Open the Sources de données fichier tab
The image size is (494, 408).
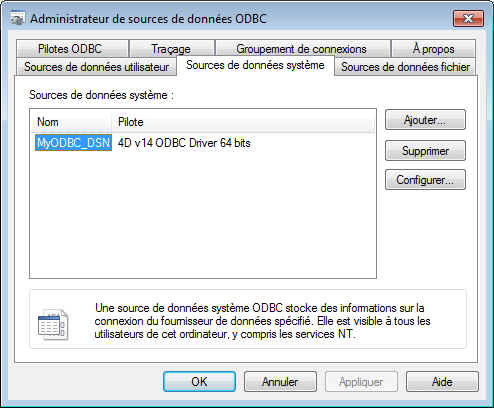coord(406,67)
